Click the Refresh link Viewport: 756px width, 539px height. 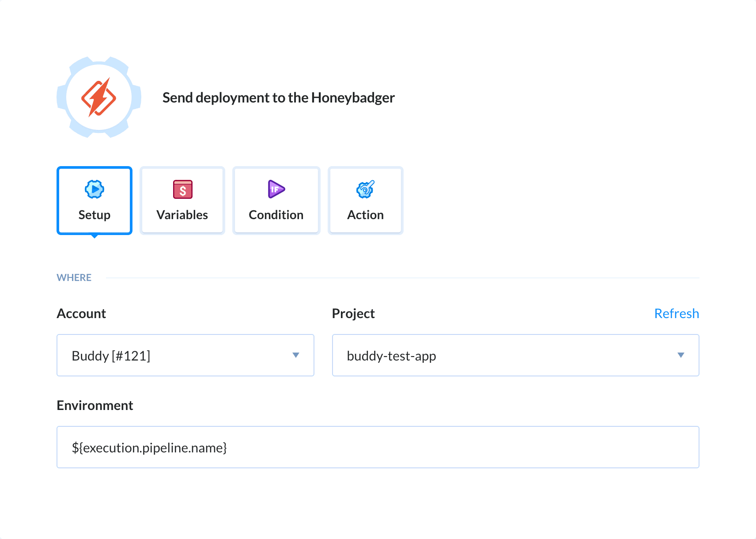click(677, 313)
